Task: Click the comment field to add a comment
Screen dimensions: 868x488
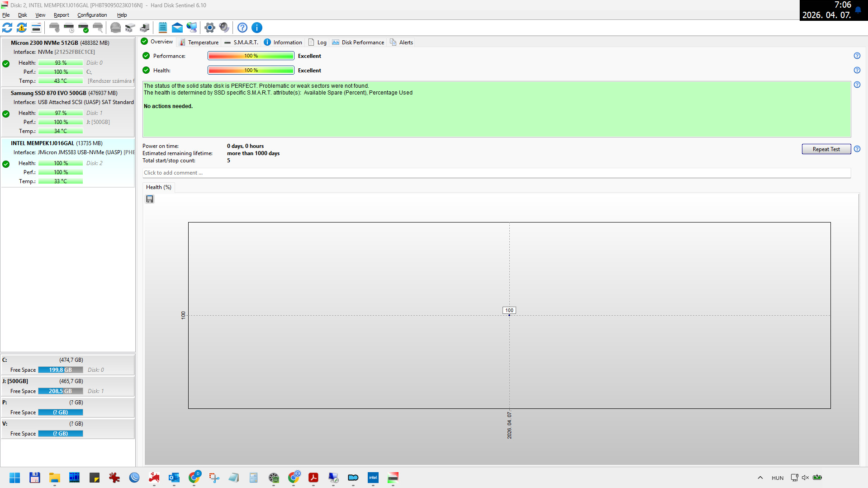Action: 497,173
